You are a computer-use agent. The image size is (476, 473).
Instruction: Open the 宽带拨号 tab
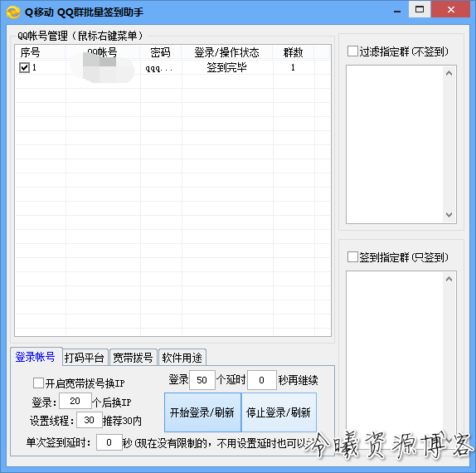(x=133, y=358)
